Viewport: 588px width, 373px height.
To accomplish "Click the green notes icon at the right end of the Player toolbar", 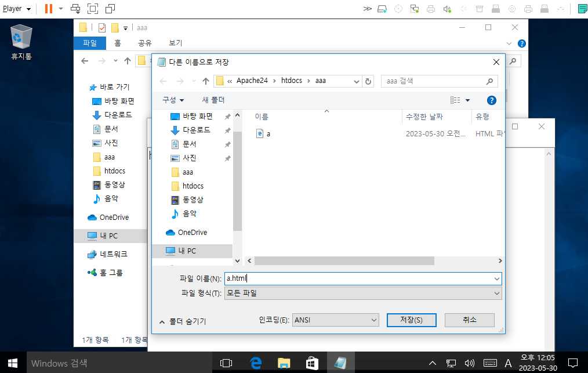I will pyautogui.click(x=582, y=9).
